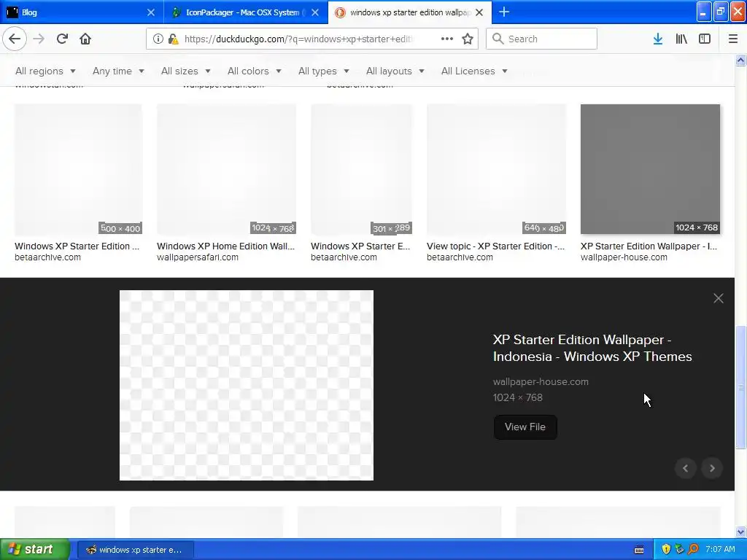747x560 pixels.
Task: Open the All sizes dropdown
Action: tap(186, 71)
